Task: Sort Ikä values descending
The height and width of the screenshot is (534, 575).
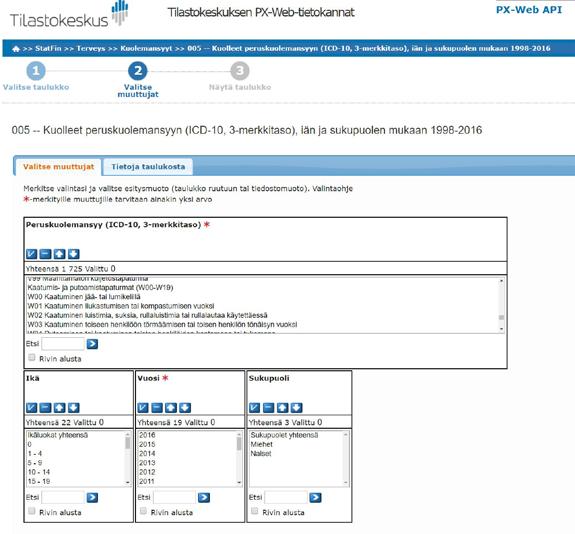Action: pos(73,407)
